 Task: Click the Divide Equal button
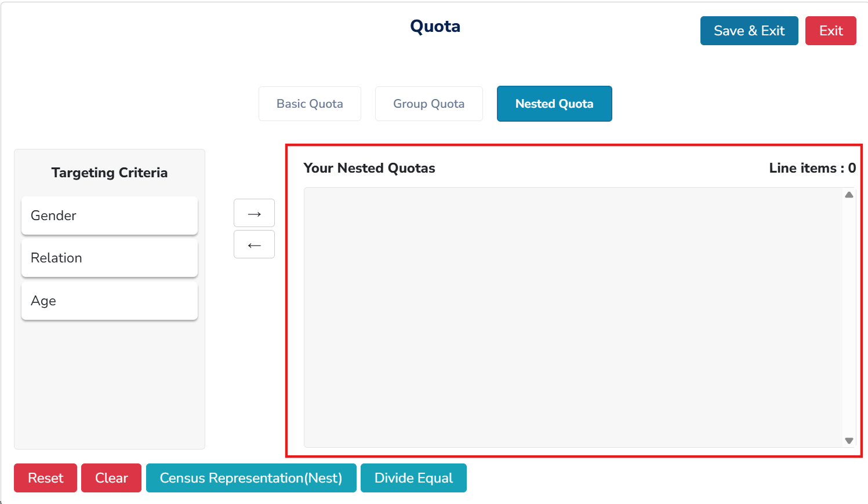click(x=413, y=478)
